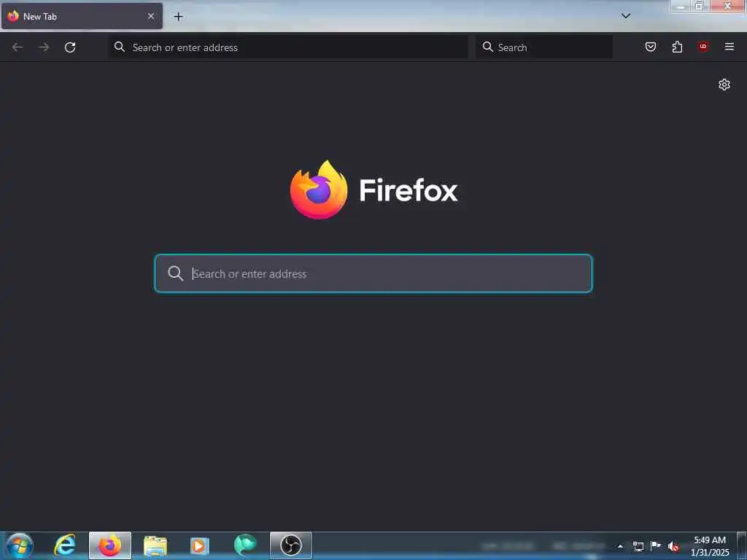Open the Save to Pocket button
Viewport: 747px width, 560px height.
(650, 47)
